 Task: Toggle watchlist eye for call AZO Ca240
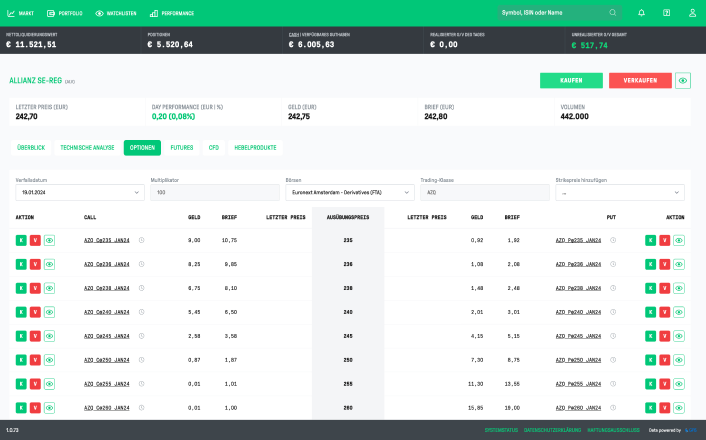point(49,312)
